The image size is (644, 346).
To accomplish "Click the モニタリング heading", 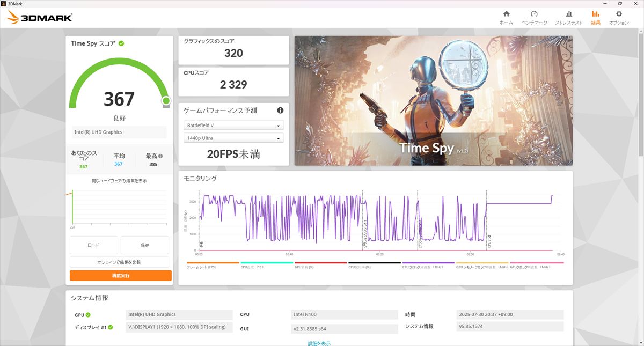I will click(x=200, y=178).
